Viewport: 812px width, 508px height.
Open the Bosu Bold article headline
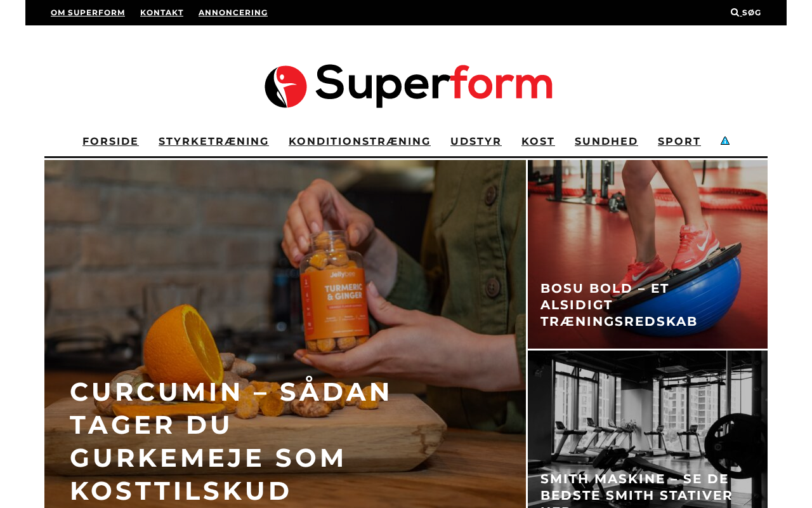click(619, 305)
